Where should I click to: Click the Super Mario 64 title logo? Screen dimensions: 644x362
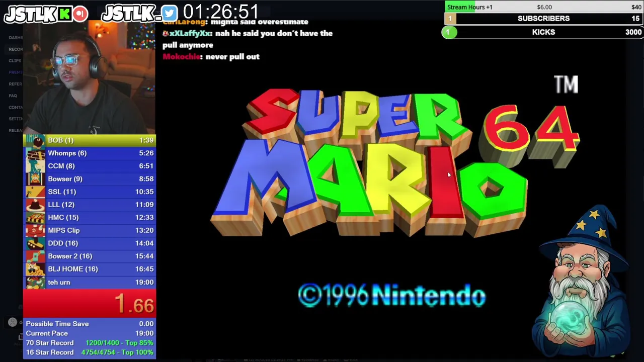(395, 163)
